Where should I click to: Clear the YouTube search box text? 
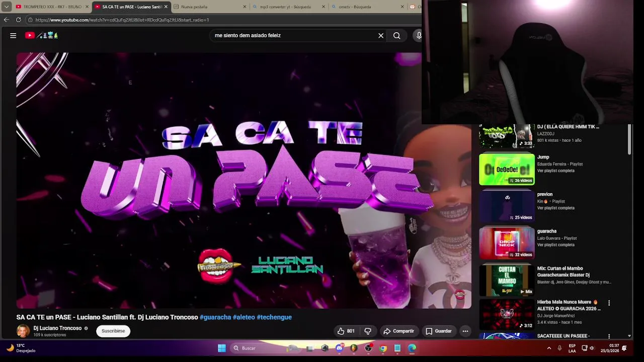[381, 36]
